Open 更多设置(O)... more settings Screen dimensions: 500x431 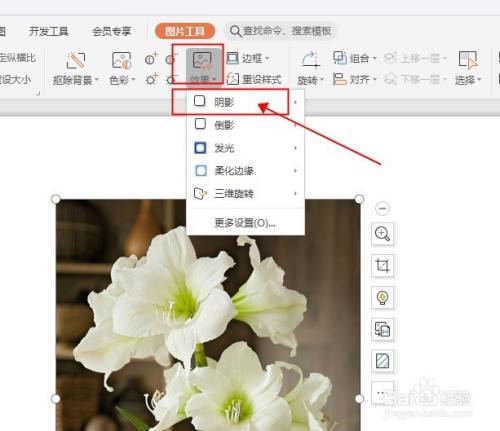[245, 223]
